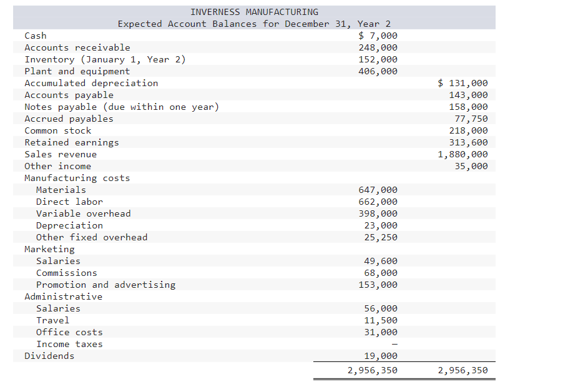Image resolution: width=573 pixels, height=392 pixels.
Task: Click the '56,000' administrative salaries value
Action: (381, 309)
